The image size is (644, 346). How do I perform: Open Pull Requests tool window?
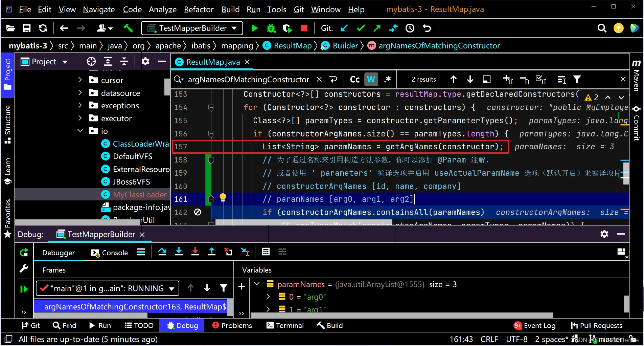pyautogui.click(x=596, y=326)
